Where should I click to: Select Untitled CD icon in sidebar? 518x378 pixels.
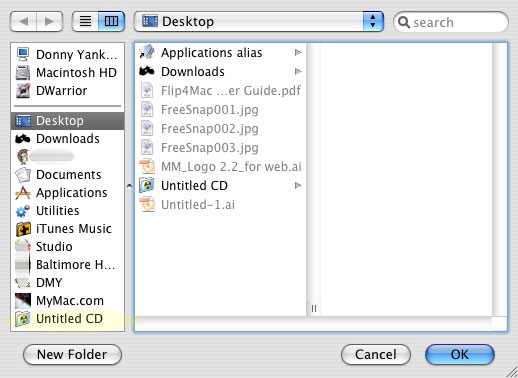point(23,319)
